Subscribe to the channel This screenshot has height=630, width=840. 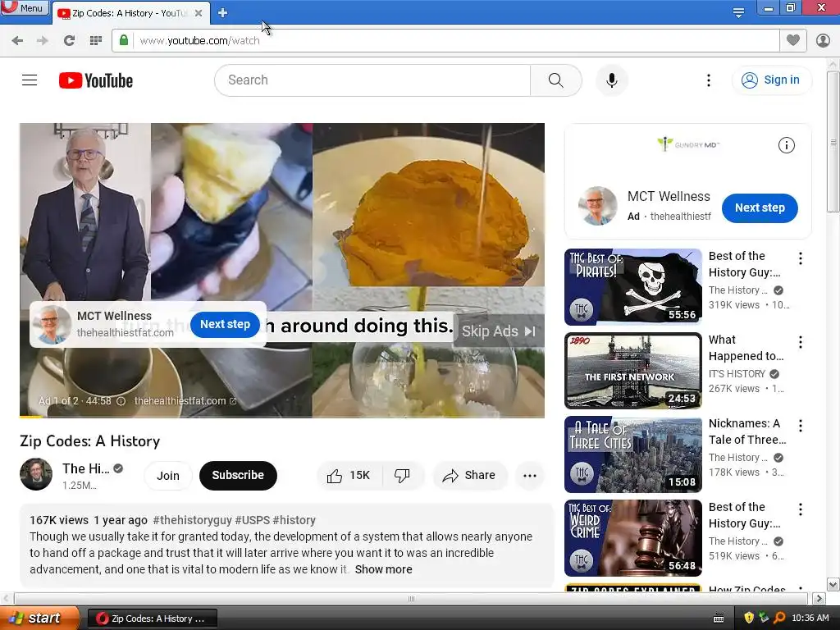[x=238, y=475]
